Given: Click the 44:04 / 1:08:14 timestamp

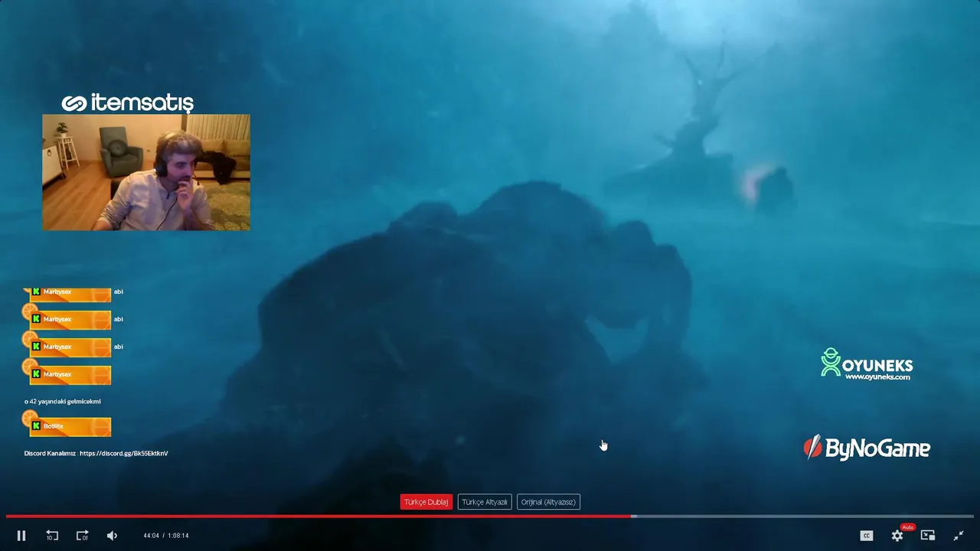Looking at the screenshot, I should (166, 536).
